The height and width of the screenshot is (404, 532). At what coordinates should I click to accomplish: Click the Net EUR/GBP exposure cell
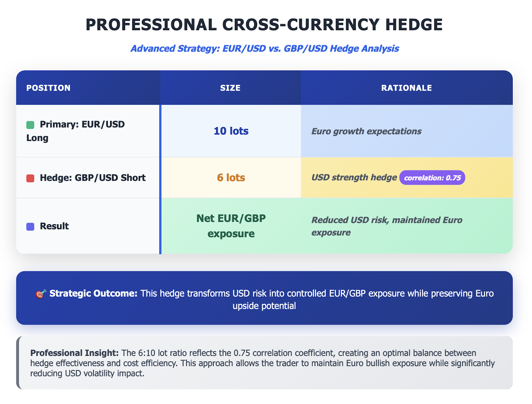click(231, 226)
